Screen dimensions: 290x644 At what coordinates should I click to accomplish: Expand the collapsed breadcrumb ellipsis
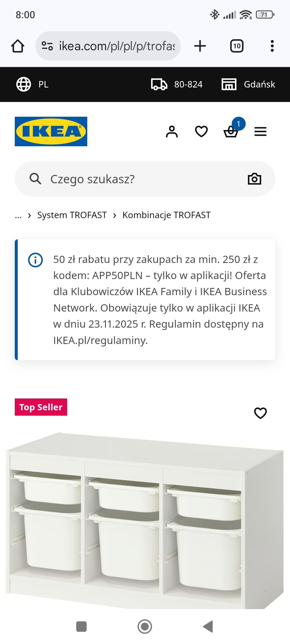tap(18, 215)
